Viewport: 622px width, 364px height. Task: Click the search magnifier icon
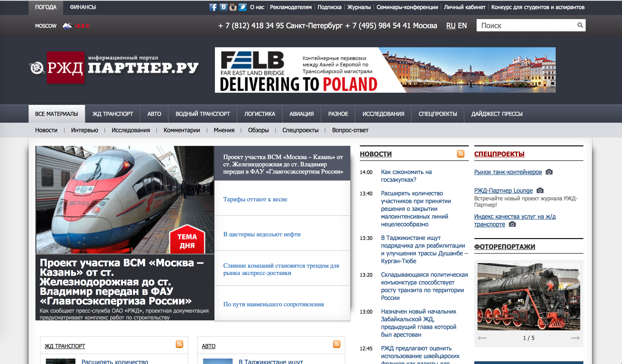coord(580,25)
